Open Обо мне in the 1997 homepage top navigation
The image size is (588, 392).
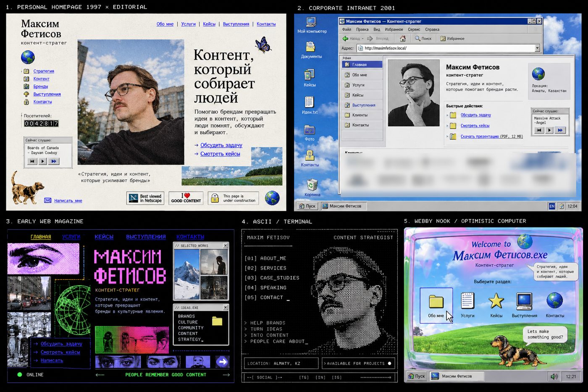tap(165, 24)
